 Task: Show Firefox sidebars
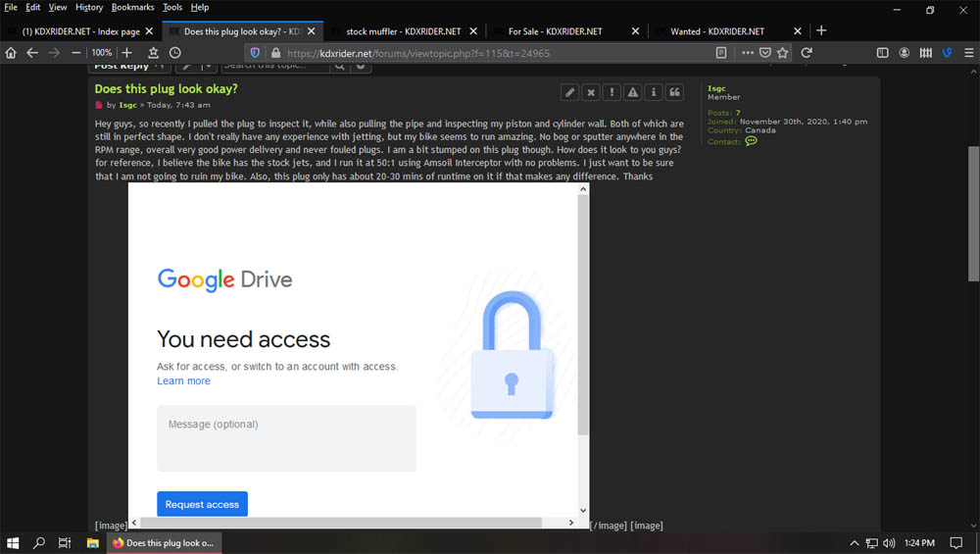pos(883,53)
